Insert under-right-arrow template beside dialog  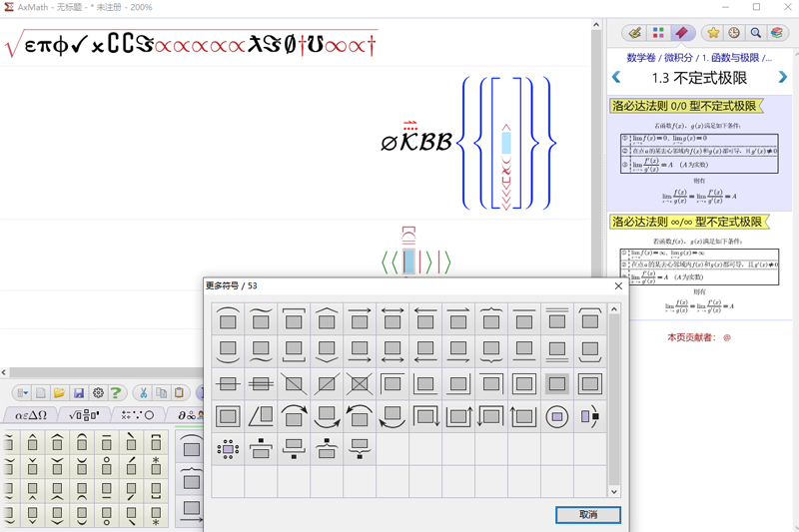pos(192,511)
